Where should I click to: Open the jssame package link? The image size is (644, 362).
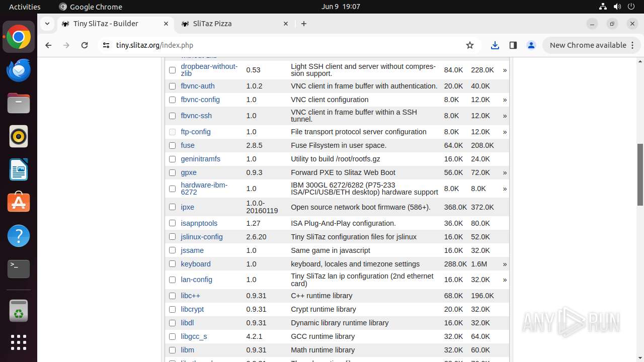point(192,250)
